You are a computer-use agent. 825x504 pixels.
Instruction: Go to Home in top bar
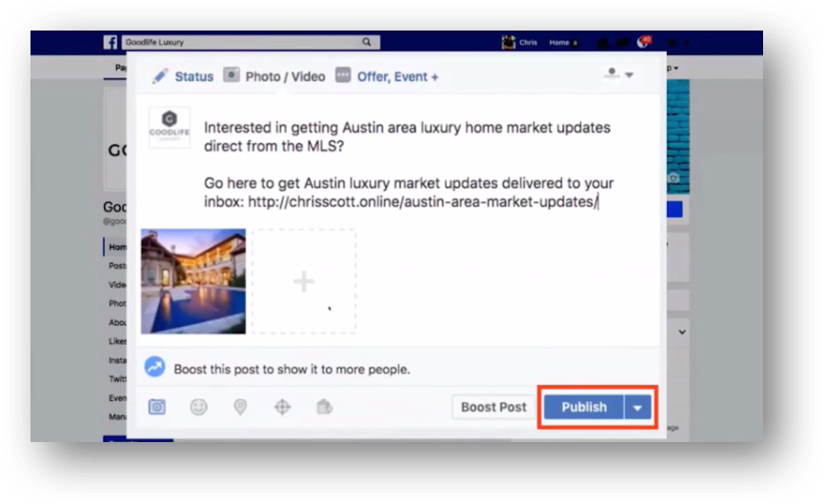tap(559, 43)
